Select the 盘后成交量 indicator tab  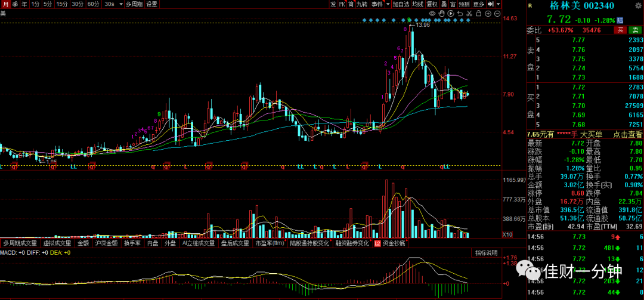235,243
